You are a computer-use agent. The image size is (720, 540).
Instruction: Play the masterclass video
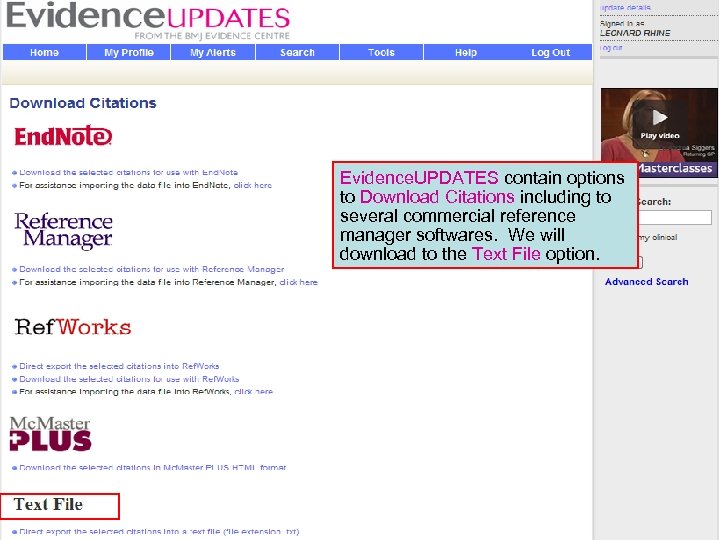(x=659, y=118)
